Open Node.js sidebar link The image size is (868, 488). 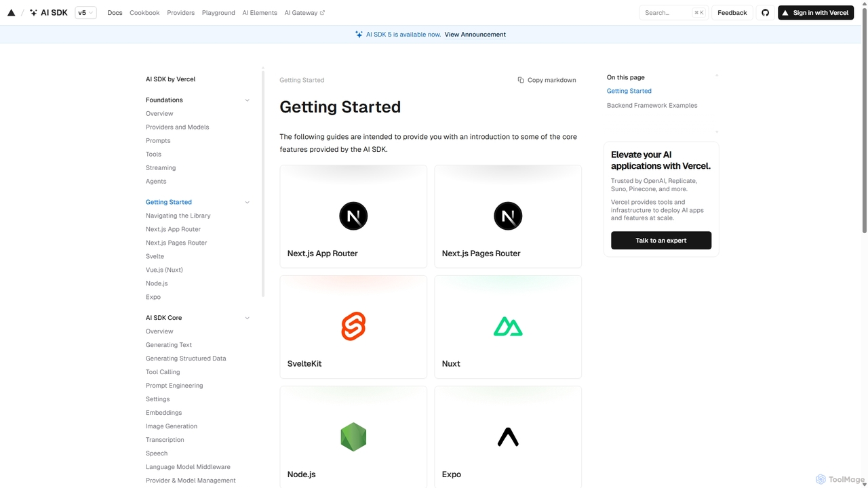pos(157,284)
